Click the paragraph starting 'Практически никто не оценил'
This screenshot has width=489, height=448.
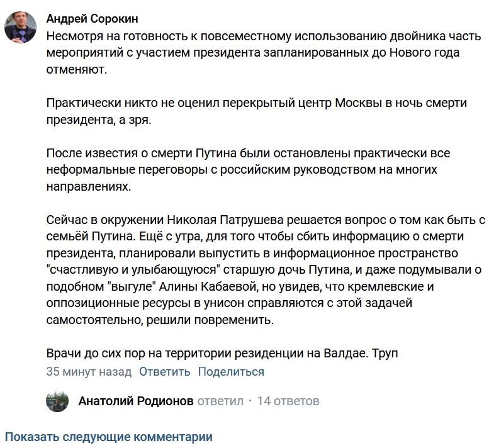point(257,111)
